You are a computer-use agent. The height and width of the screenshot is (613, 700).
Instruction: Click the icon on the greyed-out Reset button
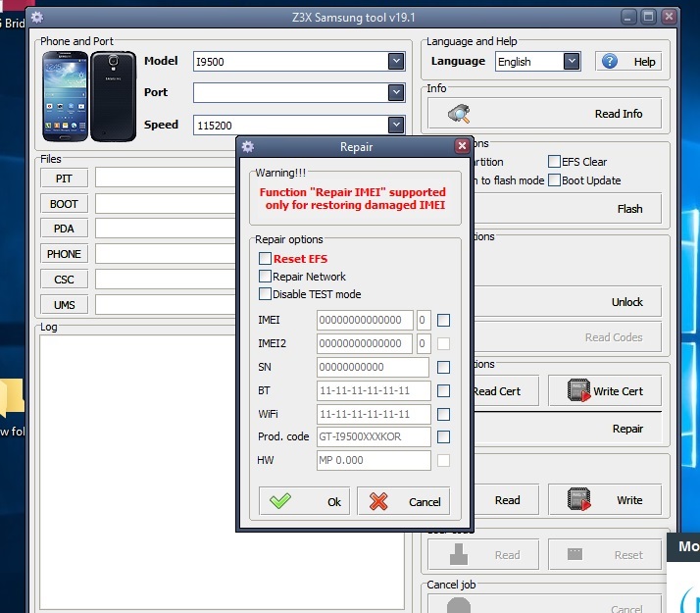tap(575, 554)
